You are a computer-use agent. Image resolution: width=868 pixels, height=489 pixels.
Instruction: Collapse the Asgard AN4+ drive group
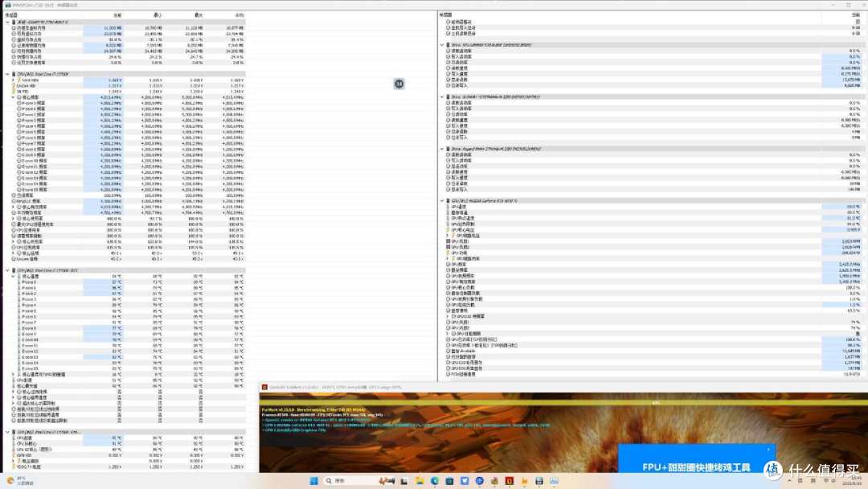pos(442,149)
